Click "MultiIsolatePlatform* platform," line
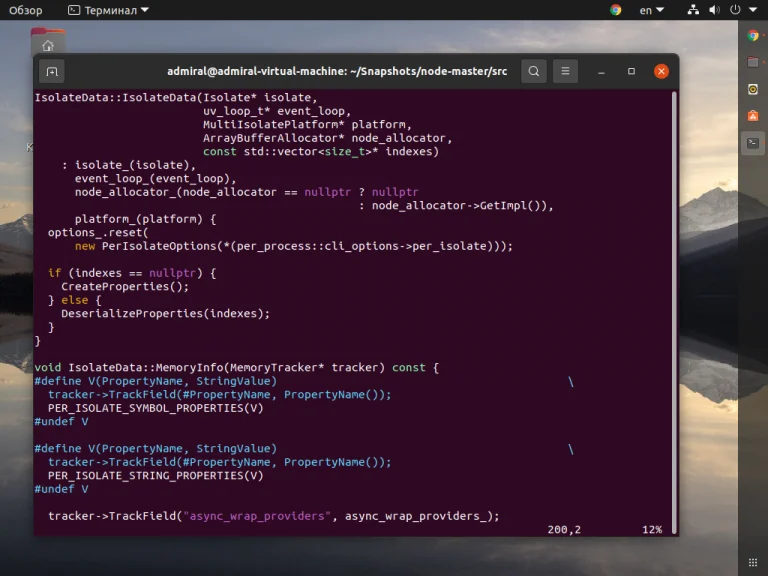This screenshot has width=768, height=576. pos(308,124)
